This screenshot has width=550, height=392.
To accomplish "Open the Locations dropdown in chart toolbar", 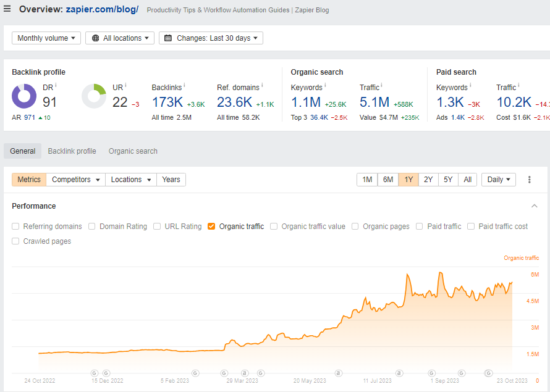I will [131, 180].
